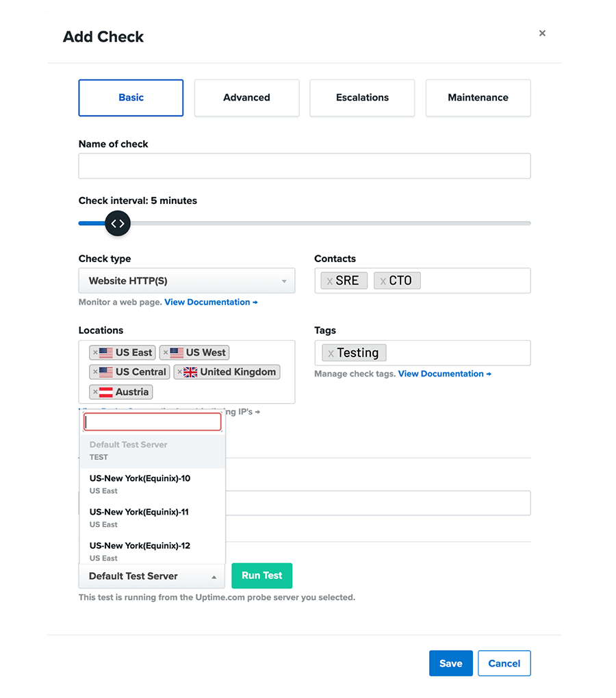Select US-New York(Equinix)-12 server

pos(153,551)
